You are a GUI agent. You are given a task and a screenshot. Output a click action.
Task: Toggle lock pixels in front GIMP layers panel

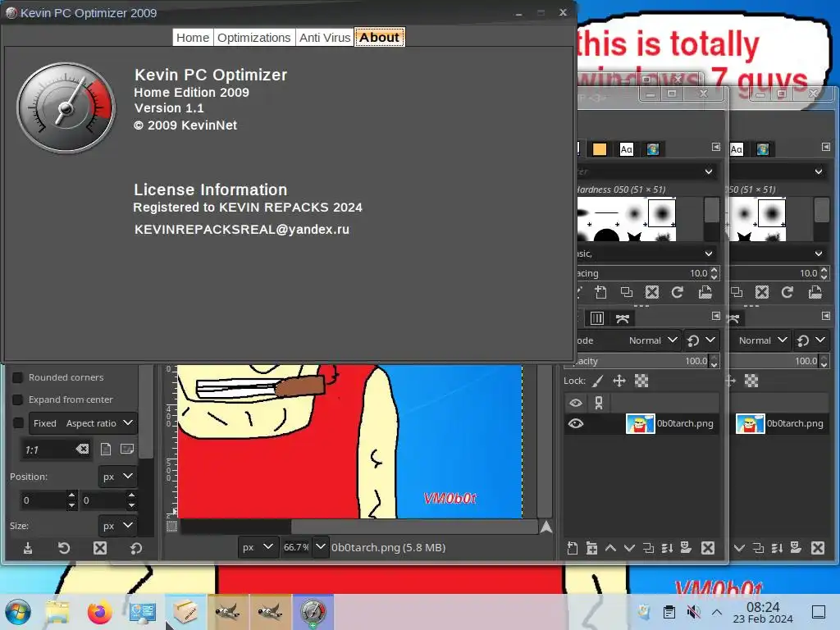598,381
